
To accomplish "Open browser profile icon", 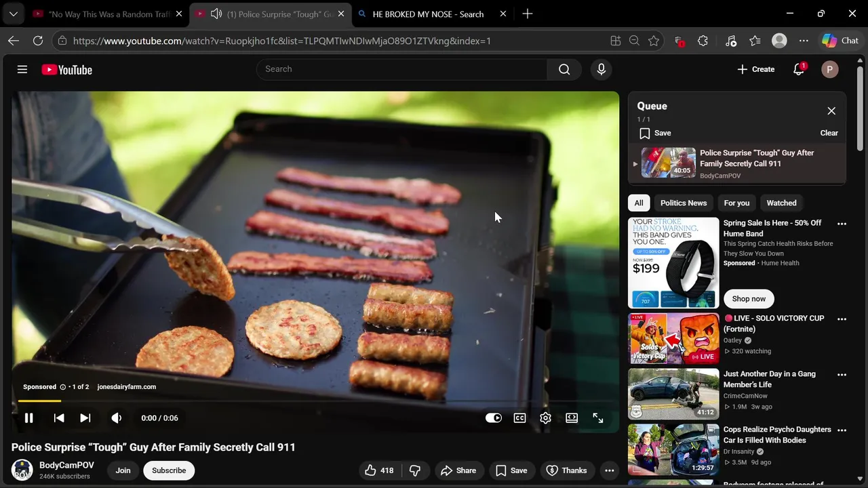I will click(x=780, y=41).
